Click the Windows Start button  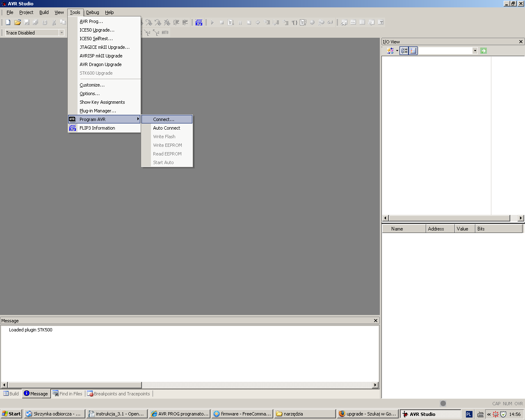11,414
